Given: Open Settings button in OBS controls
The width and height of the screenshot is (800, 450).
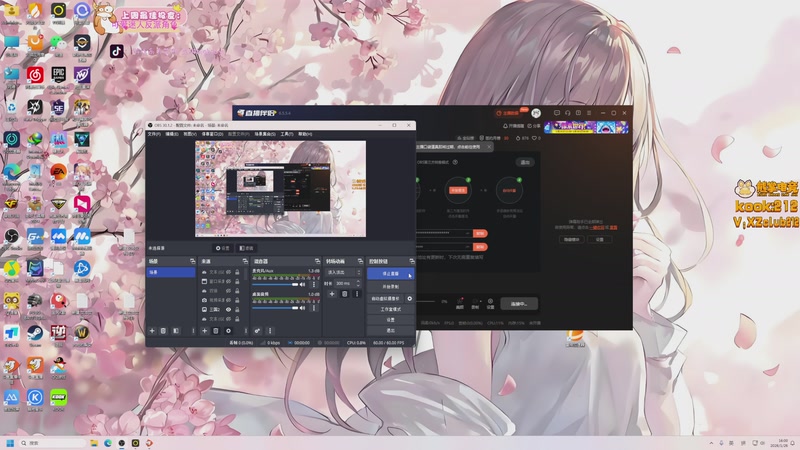Looking at the screenshot, I should [390, 320].
